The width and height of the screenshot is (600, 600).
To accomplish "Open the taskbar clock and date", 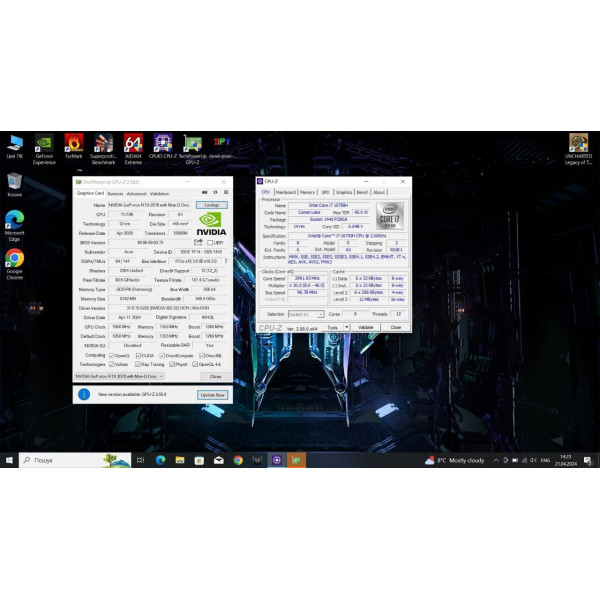I will [566, 460].
